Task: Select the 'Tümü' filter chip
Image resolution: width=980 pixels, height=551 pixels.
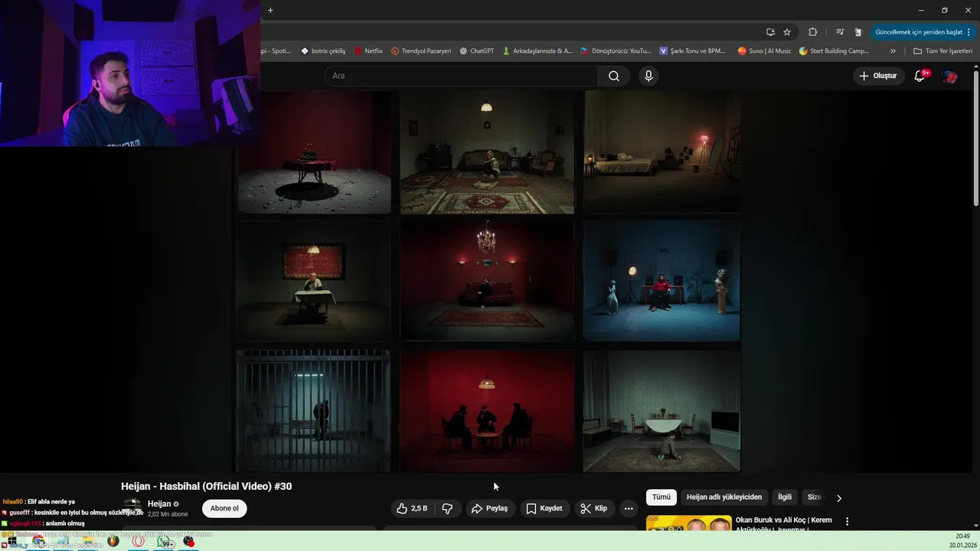Action: coord(661,497)
